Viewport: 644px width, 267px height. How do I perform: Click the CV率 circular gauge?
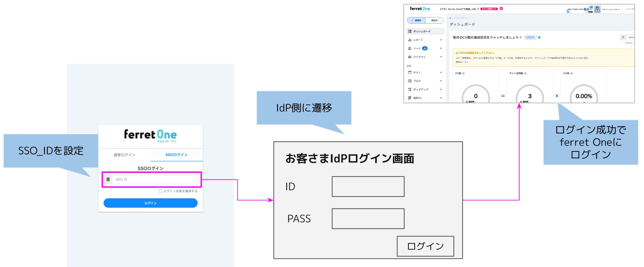[584, 95]
